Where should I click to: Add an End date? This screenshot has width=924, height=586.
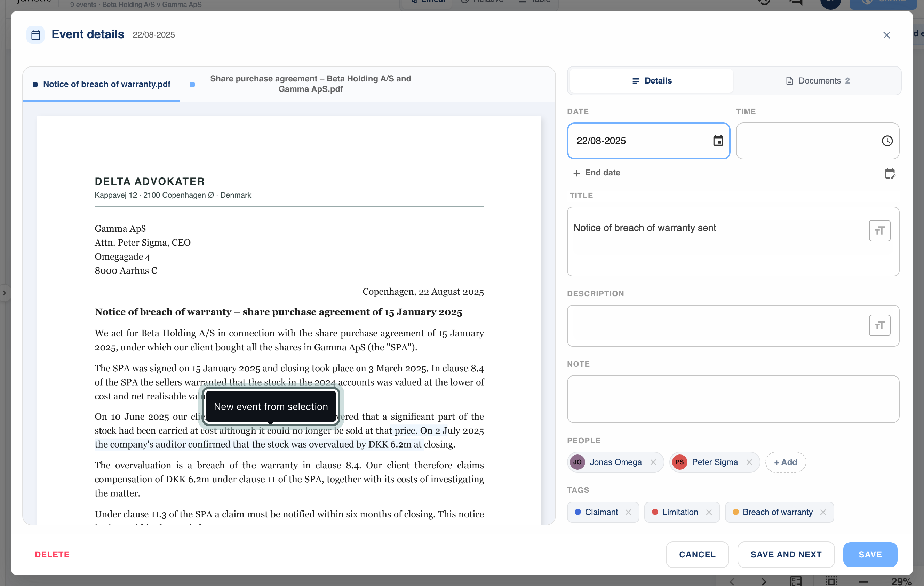(x=597, y=173)
